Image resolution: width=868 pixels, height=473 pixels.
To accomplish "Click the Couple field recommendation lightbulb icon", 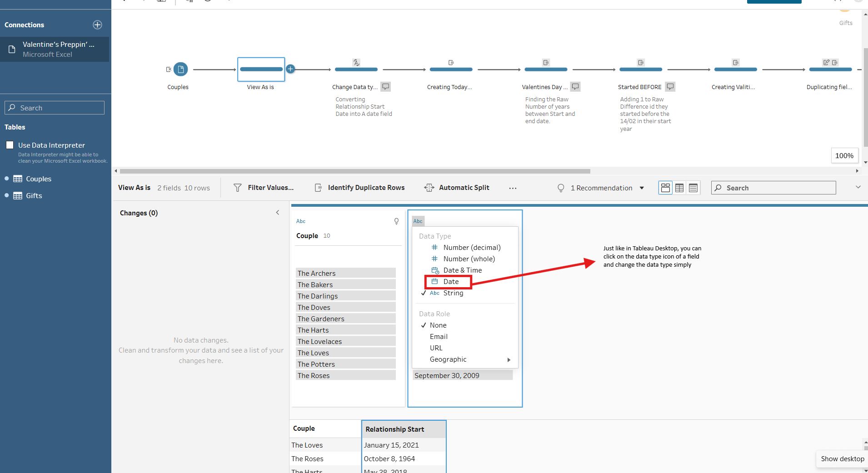I will 396,221.
